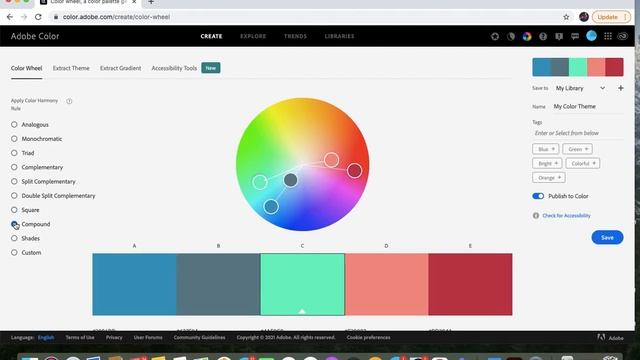Image resolution: width=640 pixels, height=360 pixels.
Task: Open the blue profile avatar in header
Action: point(591,36)
